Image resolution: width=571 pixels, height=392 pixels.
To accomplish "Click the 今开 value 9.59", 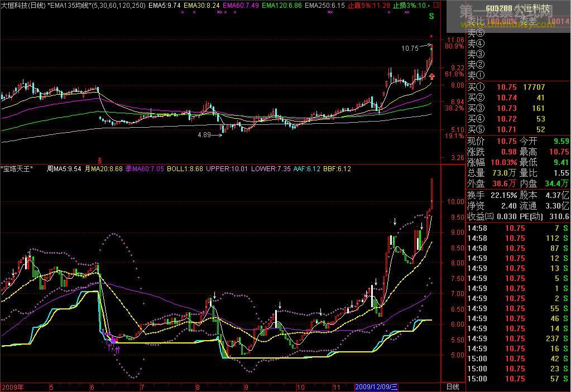I will click(561, 141).
